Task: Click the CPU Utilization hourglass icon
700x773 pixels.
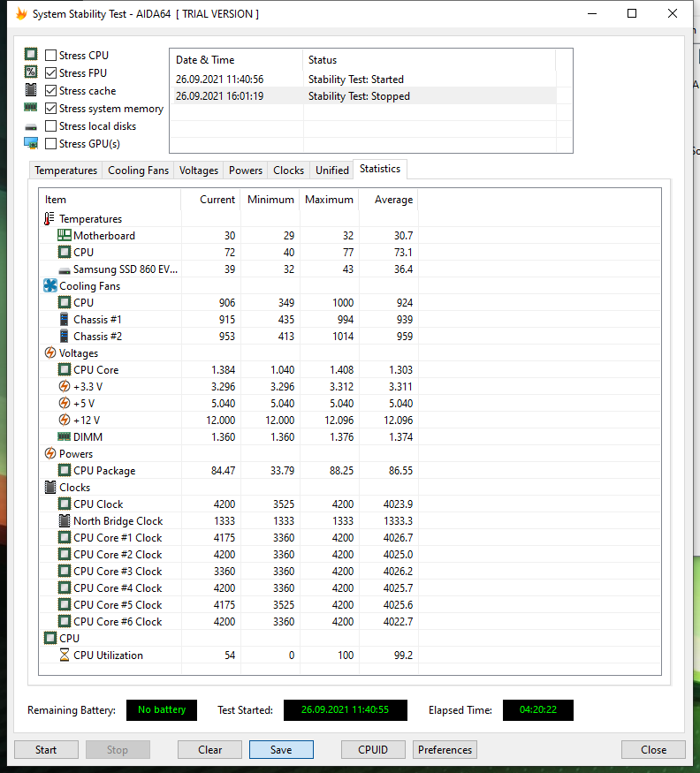Action: [x=65, y=655]
